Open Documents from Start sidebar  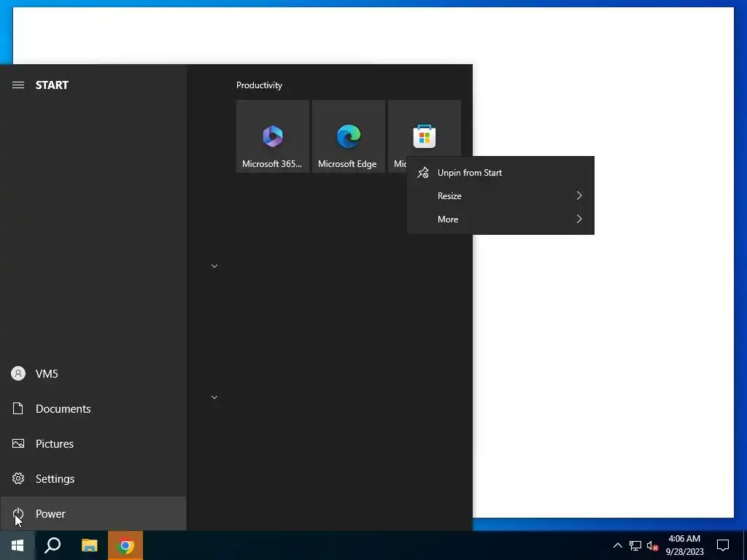point(93,408)
